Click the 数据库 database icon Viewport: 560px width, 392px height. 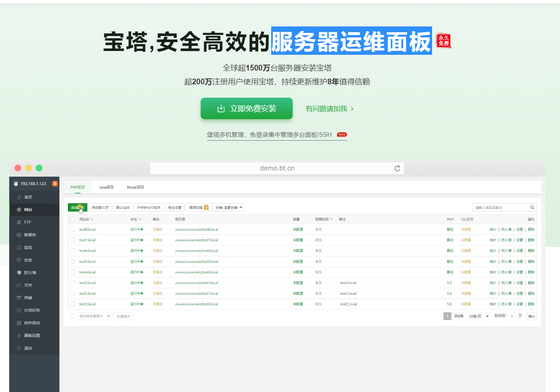pos(19,235)
